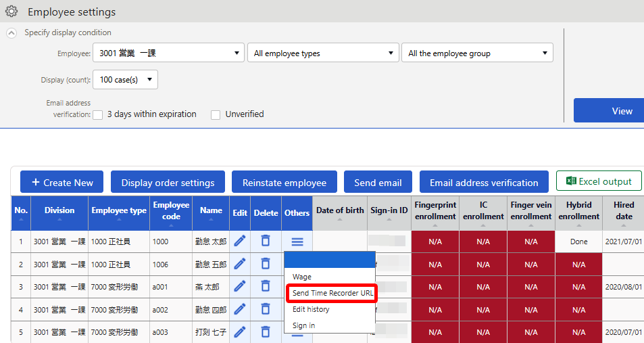This screenshot has height=343, width=644.
Task: Edit employee a001 with pencil icon
Action: (x=240, y=286)
